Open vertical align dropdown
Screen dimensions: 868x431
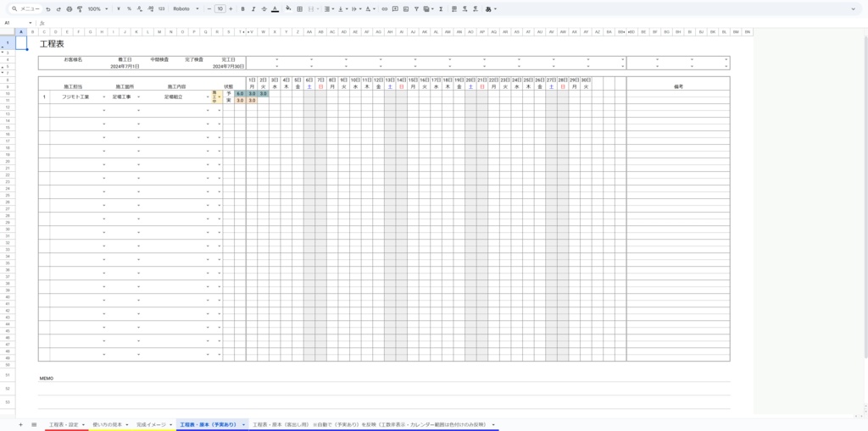[342, 8]
